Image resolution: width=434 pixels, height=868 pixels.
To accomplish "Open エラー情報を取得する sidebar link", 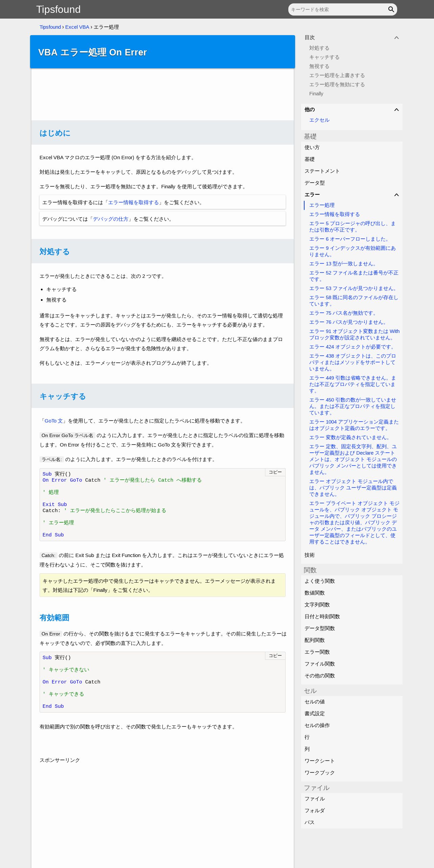I will [334, 214].
